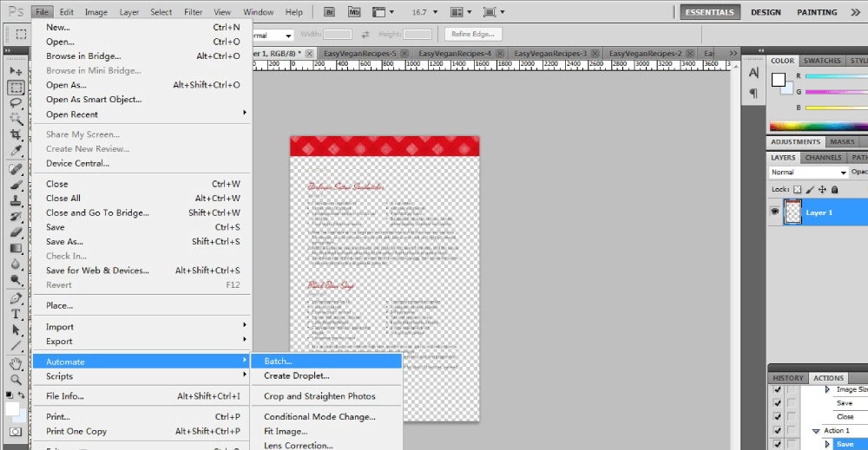The height and width of the screenshot is (450, 868).
Task: Open Mini Bridge with Mb icon
Action: 354,12
